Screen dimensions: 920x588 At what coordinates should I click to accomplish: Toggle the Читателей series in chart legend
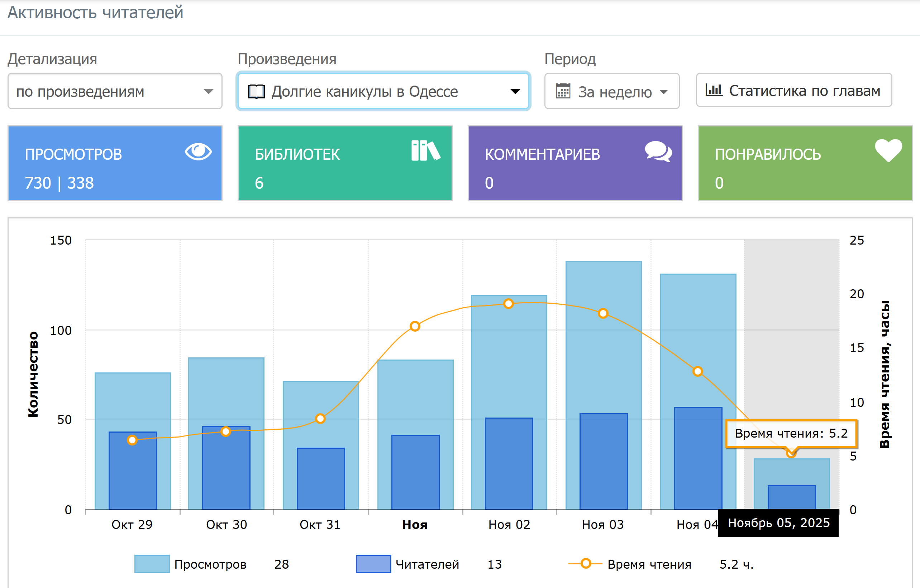pyautogui.click(x=427, y=564)
